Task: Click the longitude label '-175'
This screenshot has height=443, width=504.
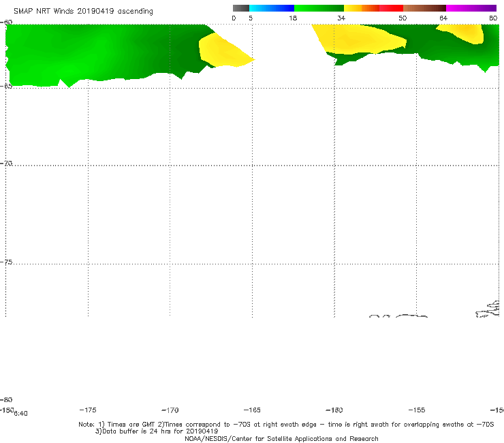Action: [88, 410]
